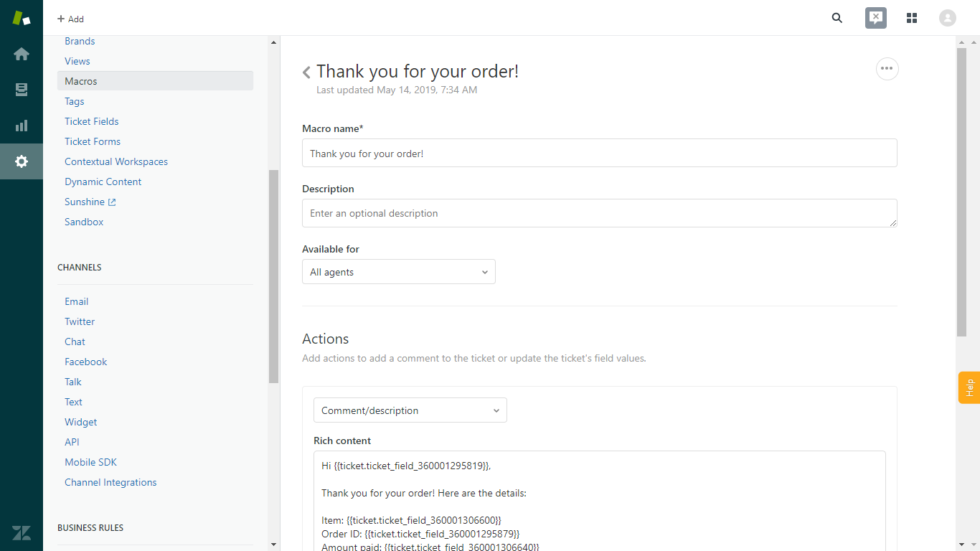Click the external link icon next to Sunshine

(112, 202)
